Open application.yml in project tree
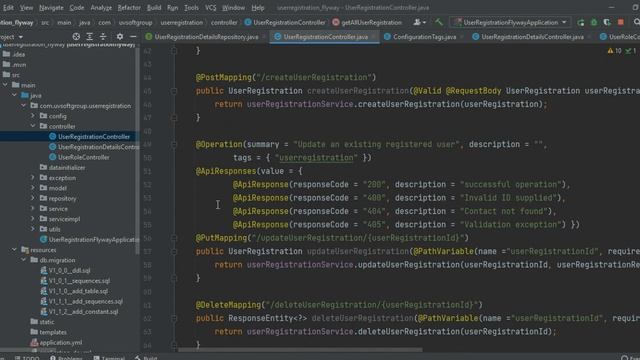The width and height of the screenshot is (640, 360). point(61,342)
